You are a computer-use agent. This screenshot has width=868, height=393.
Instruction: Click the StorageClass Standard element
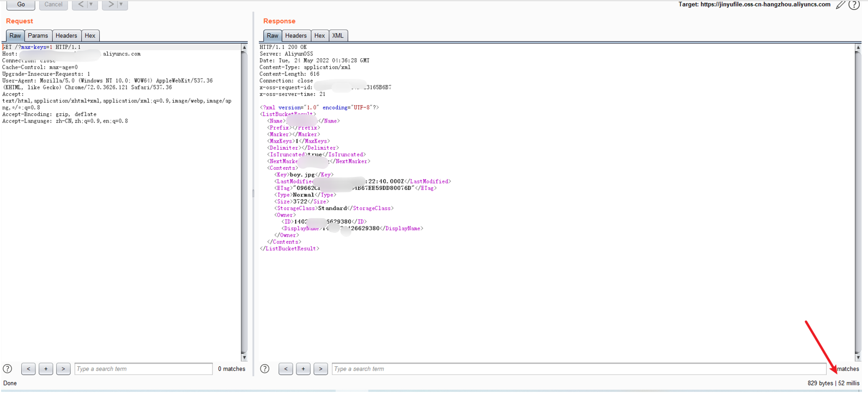point(333,208)
